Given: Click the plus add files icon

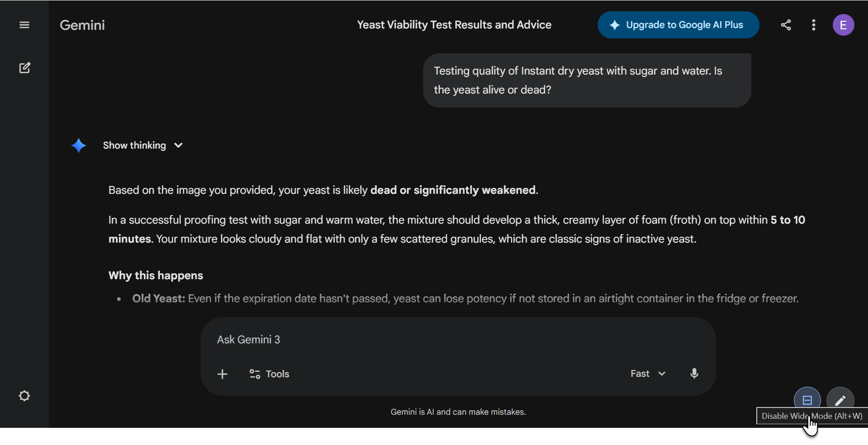Looking at the screenshot, I should point(222,374).
